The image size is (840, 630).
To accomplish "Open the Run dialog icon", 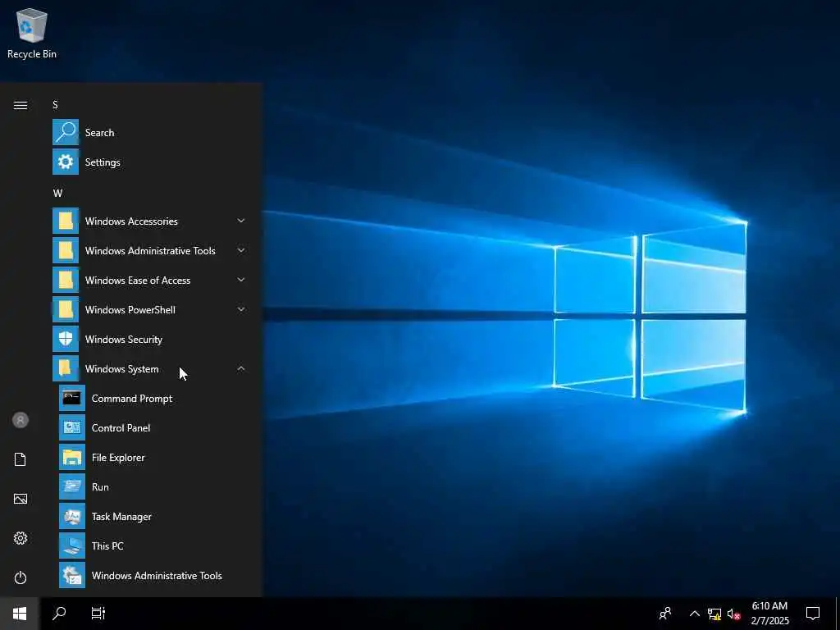I will pyautogui.click(x=72, y=486).
